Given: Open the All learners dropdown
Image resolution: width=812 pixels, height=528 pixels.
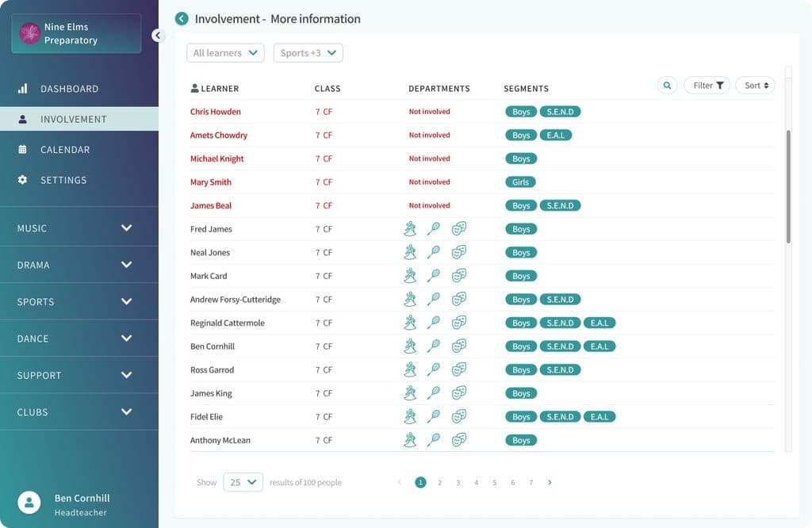Looking at the screenshot, I should 225,53.
